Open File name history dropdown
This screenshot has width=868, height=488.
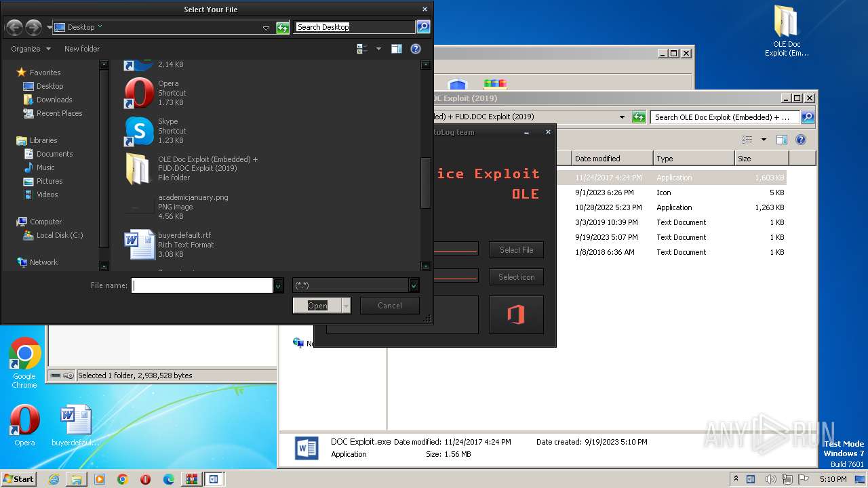click(278, 285)
